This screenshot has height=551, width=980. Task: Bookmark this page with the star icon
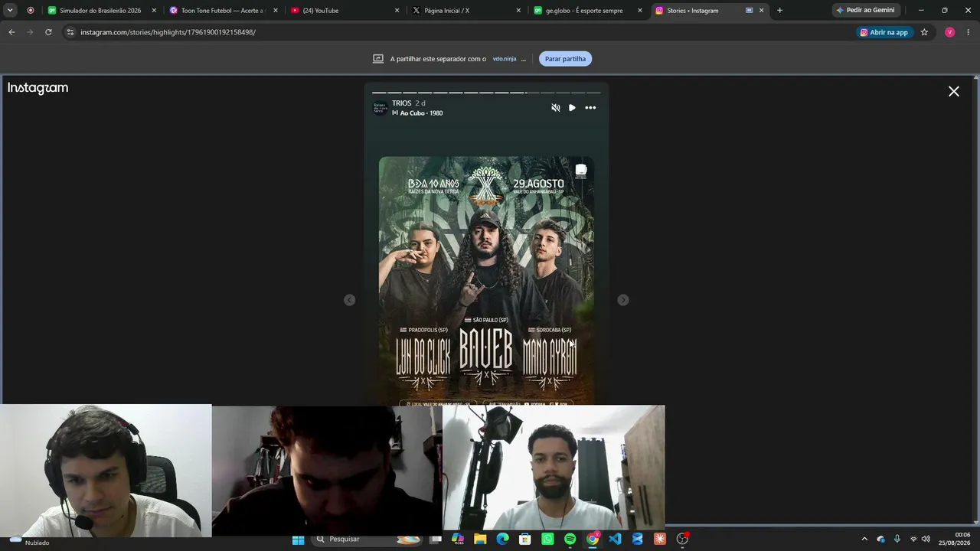coord(925,32)
